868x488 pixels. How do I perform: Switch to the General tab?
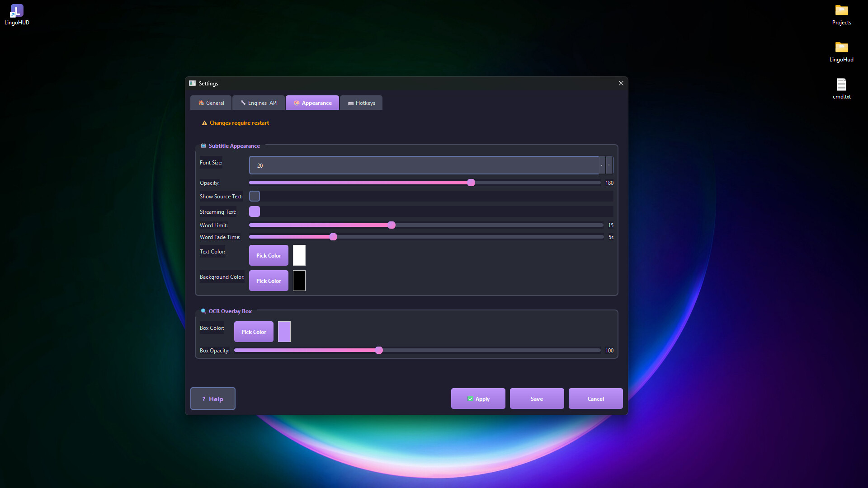click(211, 103)
